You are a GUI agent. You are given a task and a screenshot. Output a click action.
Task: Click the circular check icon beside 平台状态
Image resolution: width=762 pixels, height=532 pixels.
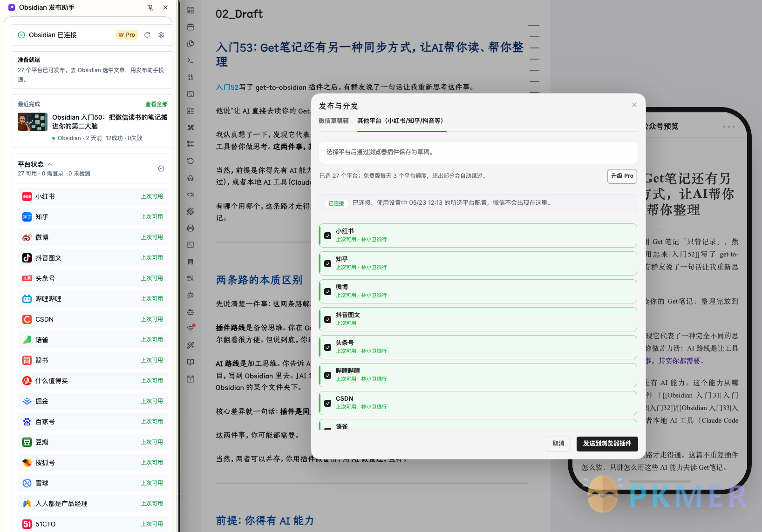click(161, 168)
